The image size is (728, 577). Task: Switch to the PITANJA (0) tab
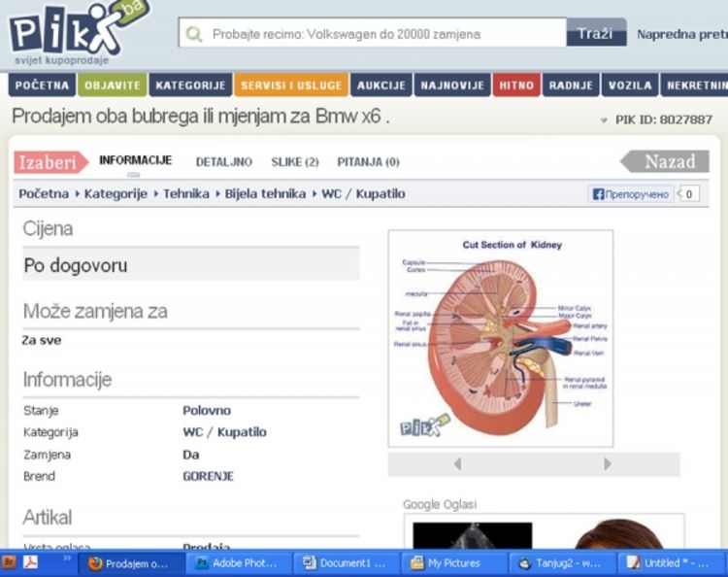point(368,161)
